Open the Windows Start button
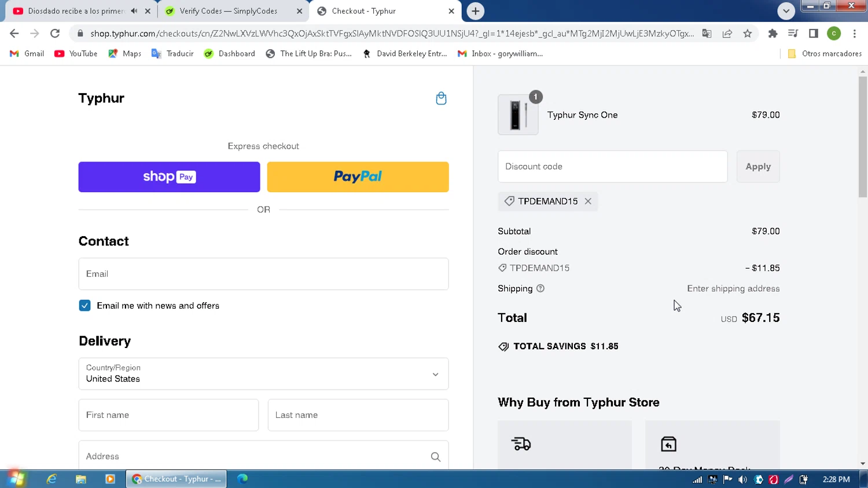Image resolution: width=868 pixels, height=488 pixels. pyautogui.click(x=16, y=479)
